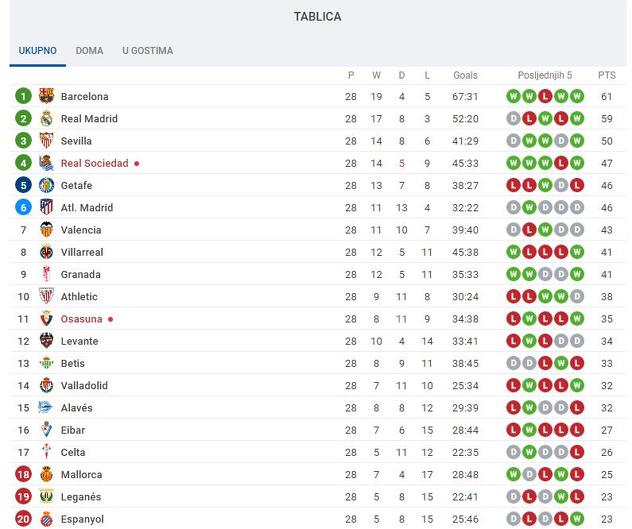Viewport: 632px width, 529px height.
Task: Click the Espanyol club crest icon
Action: pos(46,519)
